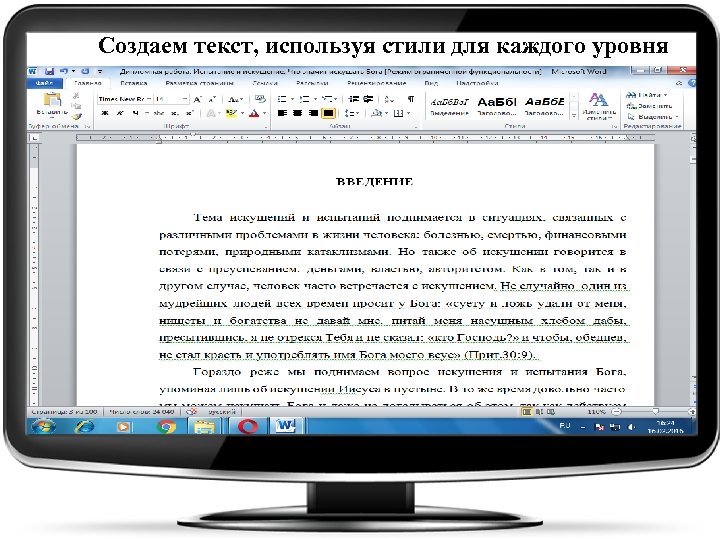720x540 pixels.
Task: Switch to the Вставка (Insert) tab
Action: coord(134,83)
